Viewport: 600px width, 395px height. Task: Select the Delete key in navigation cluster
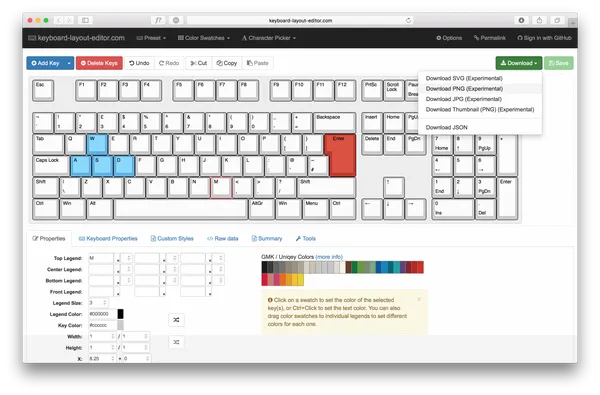372,144
